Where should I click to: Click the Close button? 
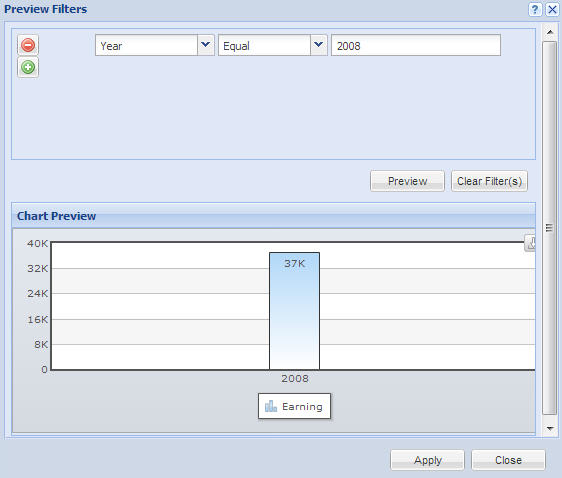pyautogui.click(x=508, y=460)
